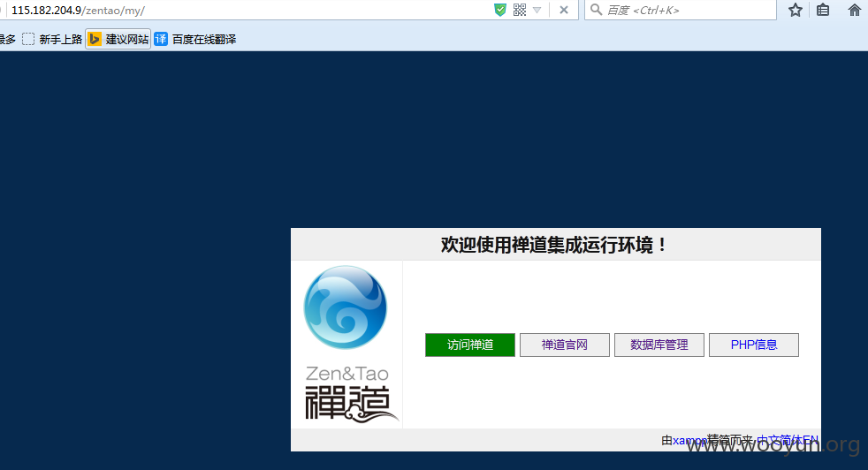Viewport: 868px width, 470px height.
Task: Click the green shield security icon in address bar
Action: (x=500, y=10)
